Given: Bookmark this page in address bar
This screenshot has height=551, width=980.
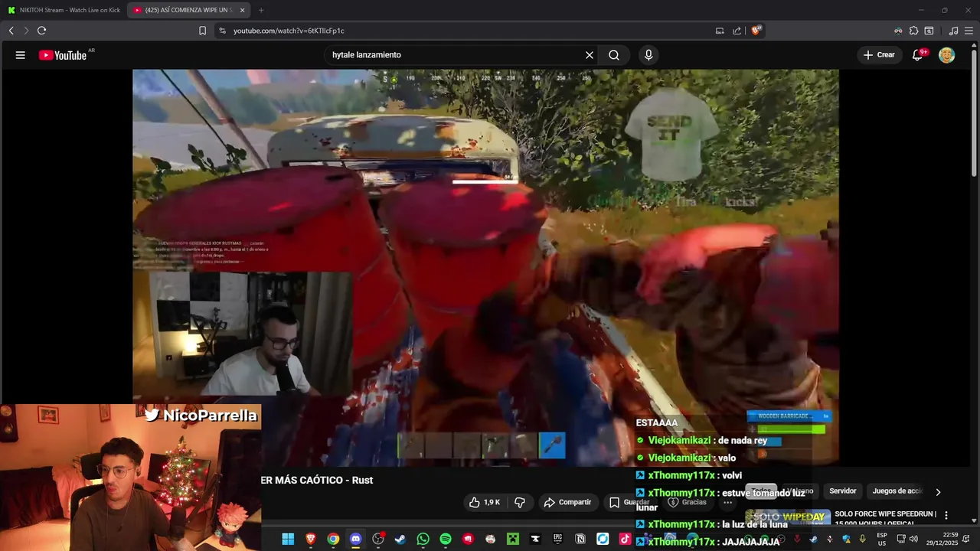Looking at the screenshot, I should (x=202, y=31).
